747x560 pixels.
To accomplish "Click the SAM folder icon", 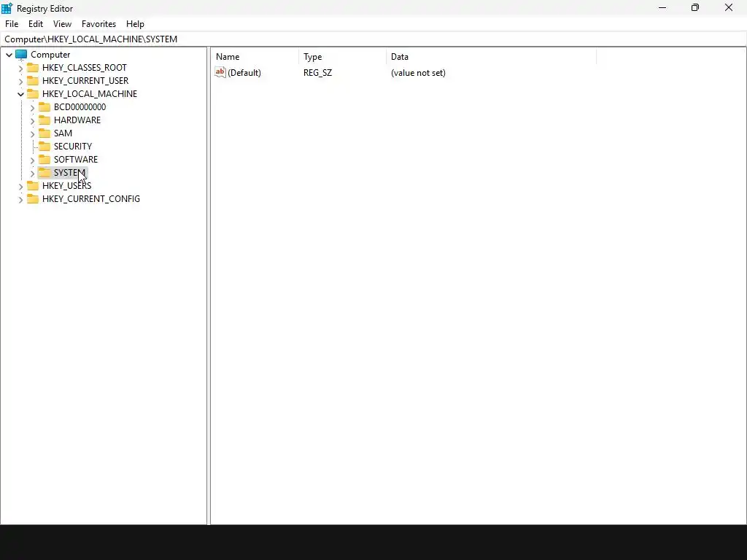I will 44,133.
